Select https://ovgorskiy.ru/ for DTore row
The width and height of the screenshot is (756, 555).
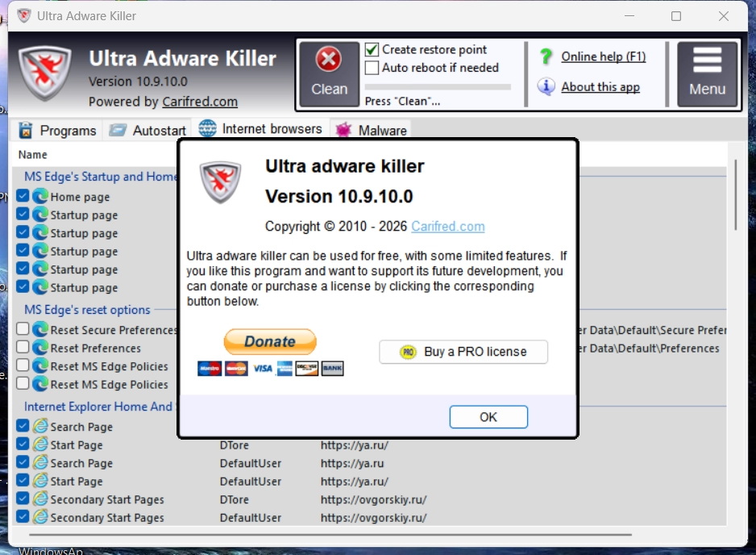pos(374,499)
